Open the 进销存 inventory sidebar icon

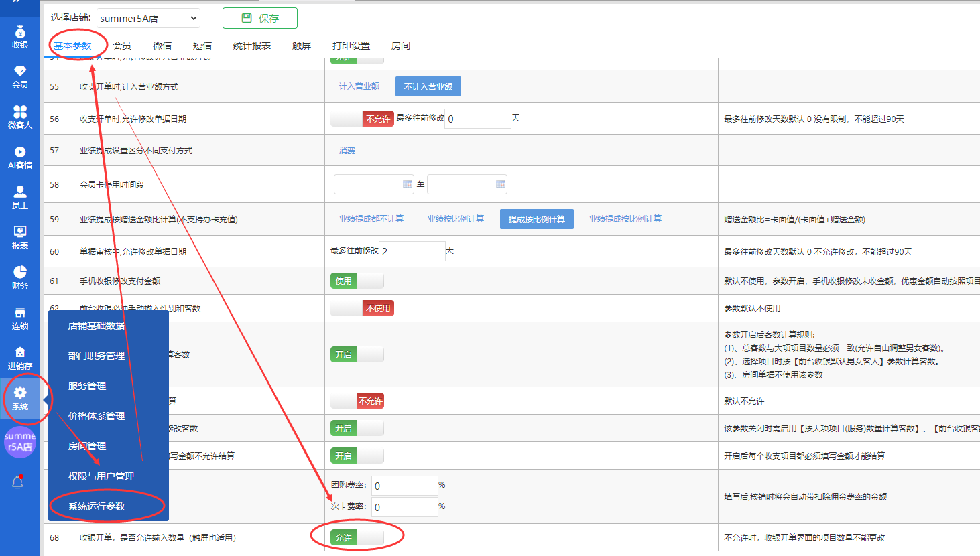20,358
